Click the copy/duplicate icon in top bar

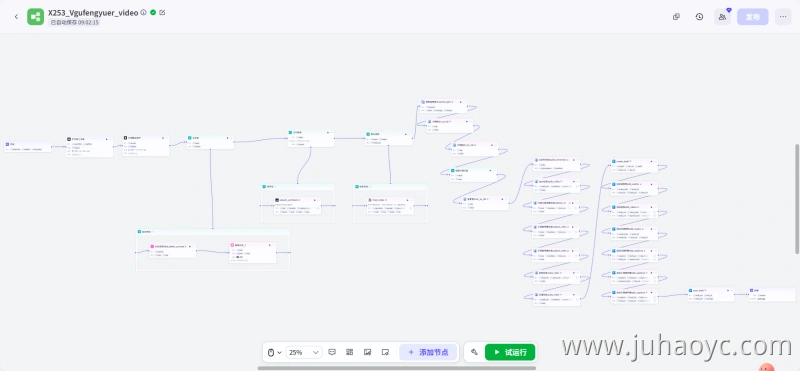pyautogui.click(x=677, y=16)
